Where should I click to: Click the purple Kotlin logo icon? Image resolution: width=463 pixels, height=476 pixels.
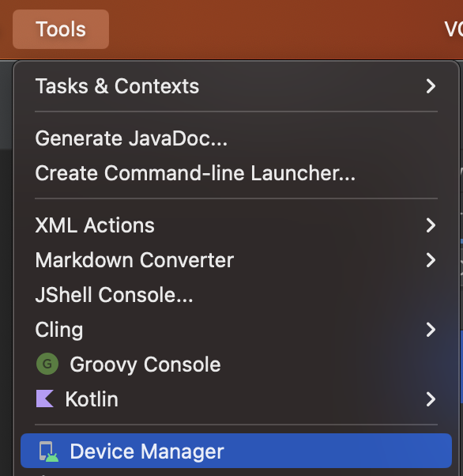click(x=45, y=399)
